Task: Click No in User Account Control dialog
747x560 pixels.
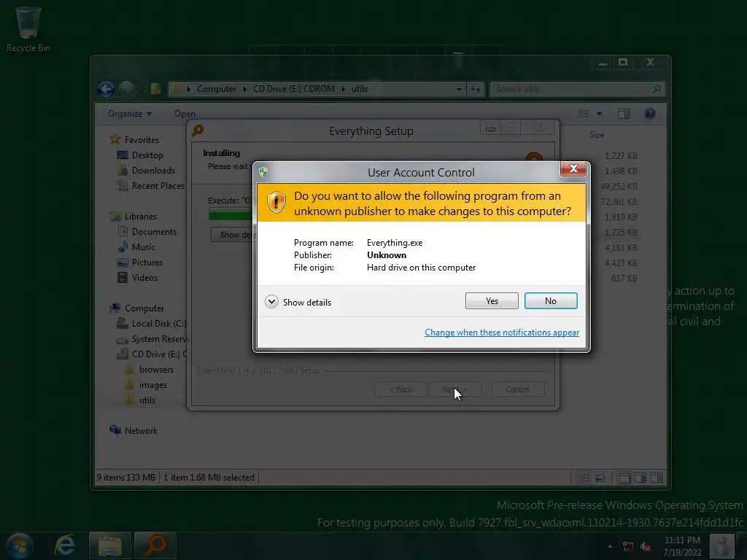Action: pos(551,301)
